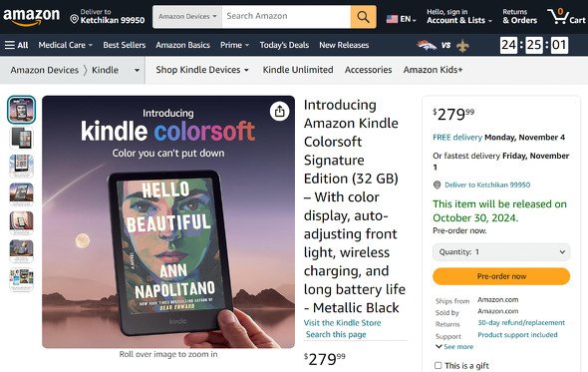Click the Pre-order now button
Screen dimensions: 588x372
501,276
